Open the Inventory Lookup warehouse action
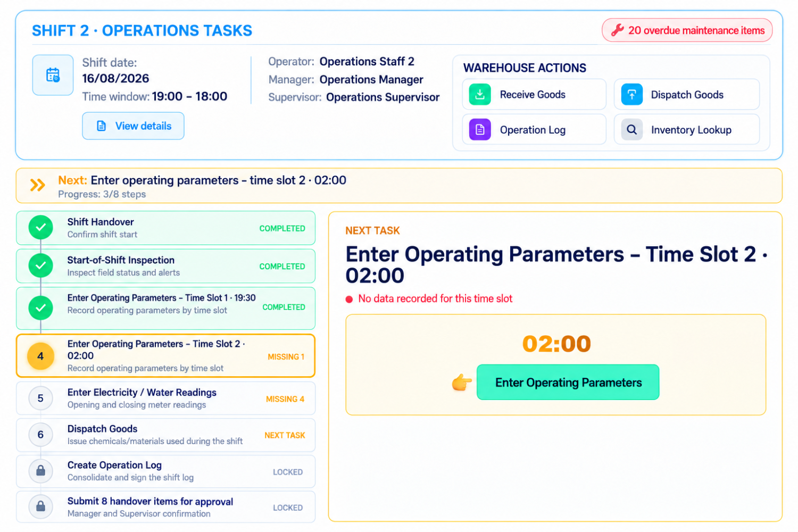This screenshot has width=798, height=532. pyautogui.click(x=687, y=130)
